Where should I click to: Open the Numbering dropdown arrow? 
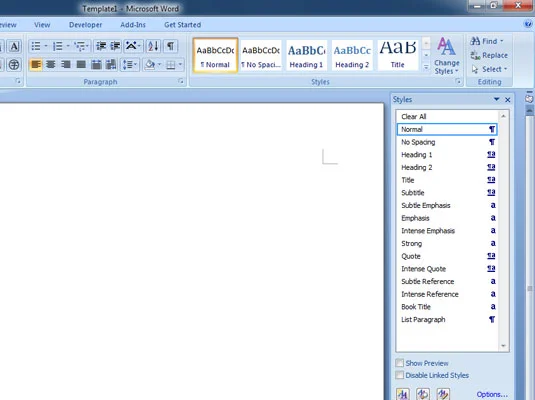click(68, 46)
